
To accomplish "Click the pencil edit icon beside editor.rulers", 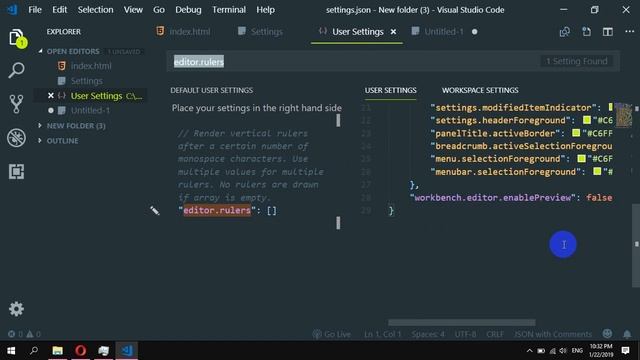I will point(154,210).
